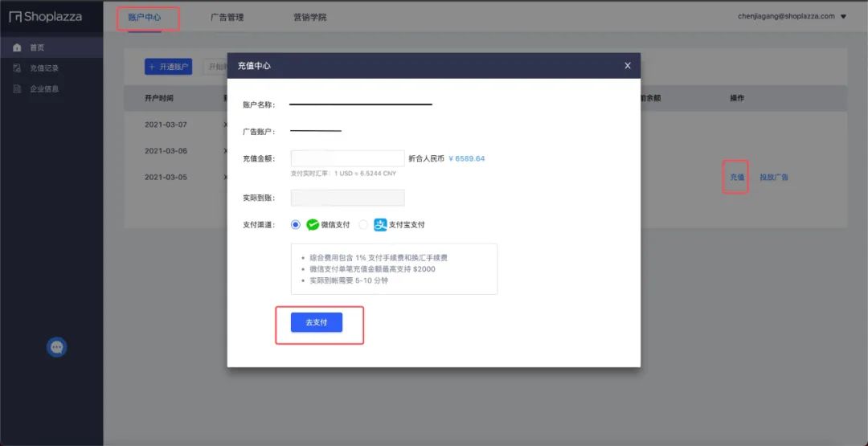868x446 pixels.
Task: Switch to 营销学院 tab
Action: pyautogui.click(x=310, y=17)
